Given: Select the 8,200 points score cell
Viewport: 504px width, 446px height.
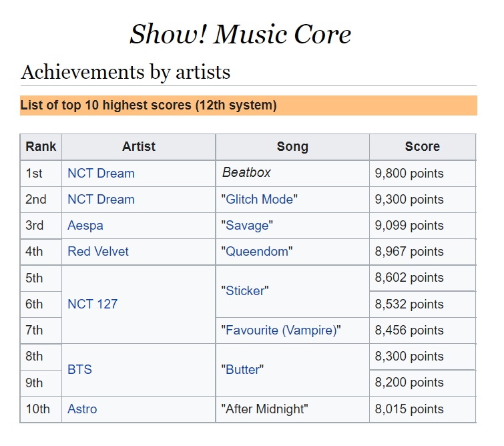Looking at the screenshot, I should 423,383.
